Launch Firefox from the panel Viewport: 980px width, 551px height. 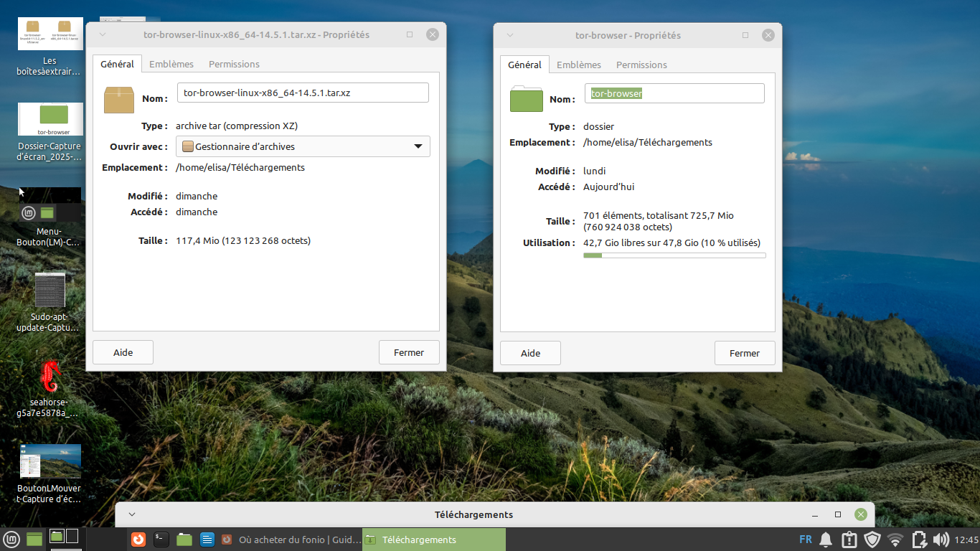pyautogui.click(x=138, y=539)
